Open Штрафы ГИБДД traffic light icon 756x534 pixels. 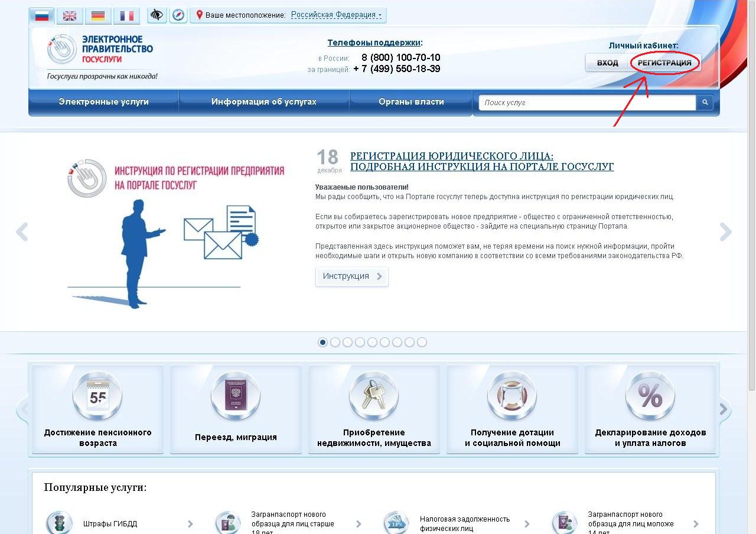60,523
